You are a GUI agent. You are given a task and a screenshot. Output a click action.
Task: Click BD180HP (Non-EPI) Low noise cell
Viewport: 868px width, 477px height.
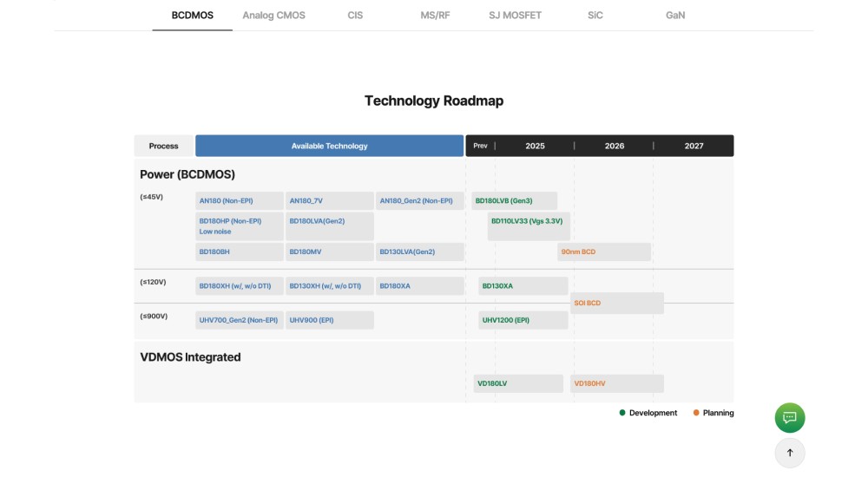(240, 226)
